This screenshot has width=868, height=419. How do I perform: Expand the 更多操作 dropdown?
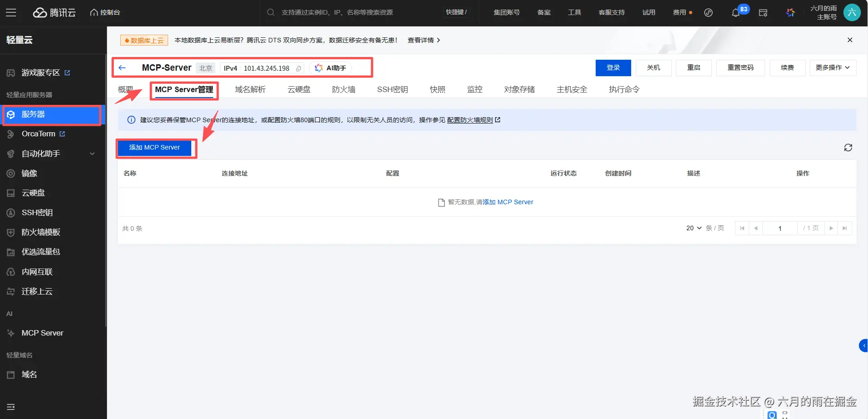[x=832, y=67]
